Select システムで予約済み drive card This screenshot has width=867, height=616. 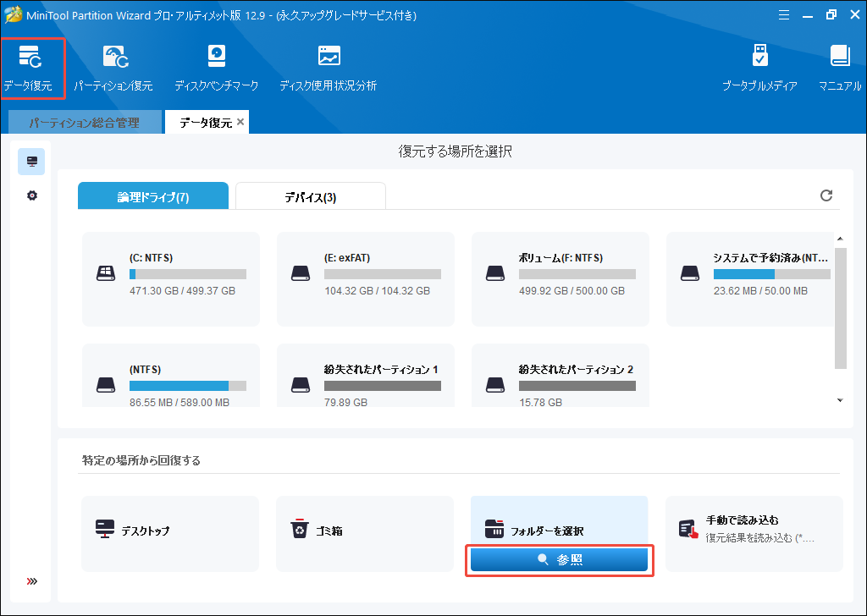click(x=750, y=279)
